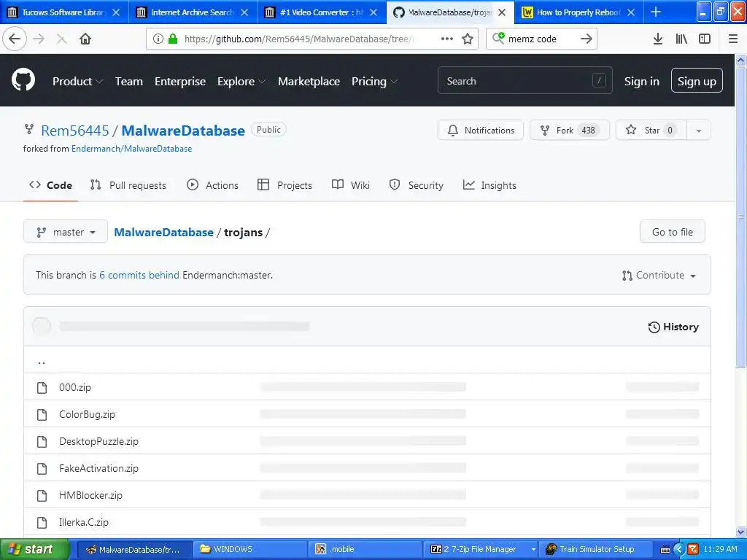Switch to the Actions tab
The image size is (747, 560).
click(x=212, y=185)
